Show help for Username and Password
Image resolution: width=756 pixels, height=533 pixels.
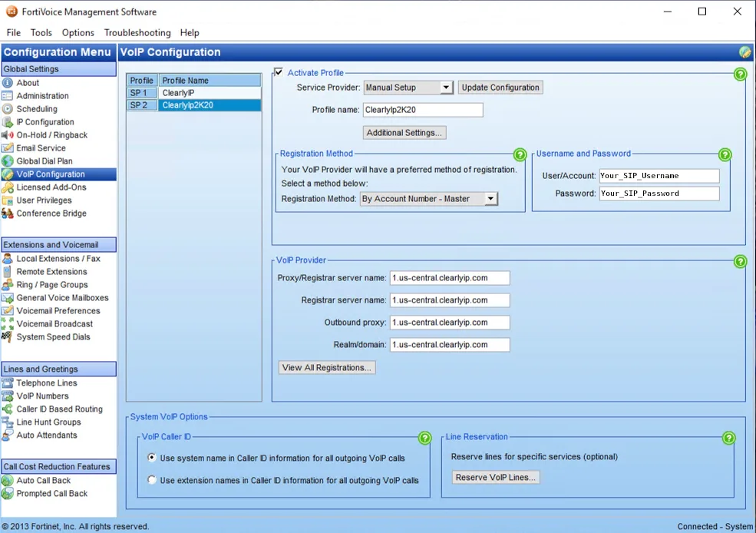(725, 155)
